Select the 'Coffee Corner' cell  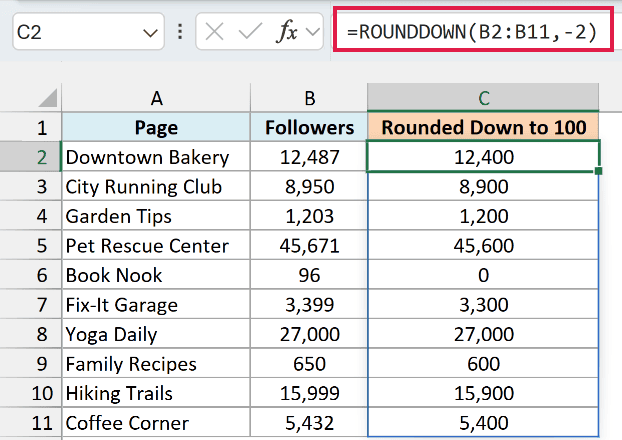[156, 423]
